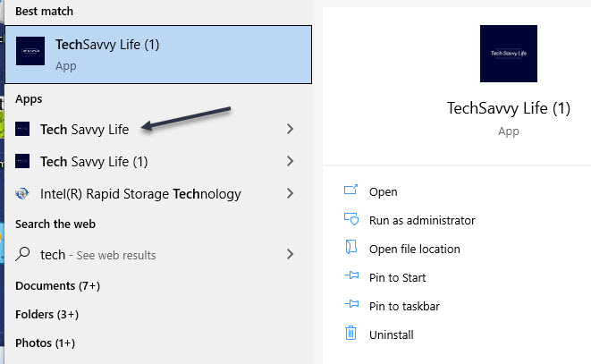Click the Run as administrator shield icon
The width and height of the screenshot is (591, 364).
click(350, 220)
